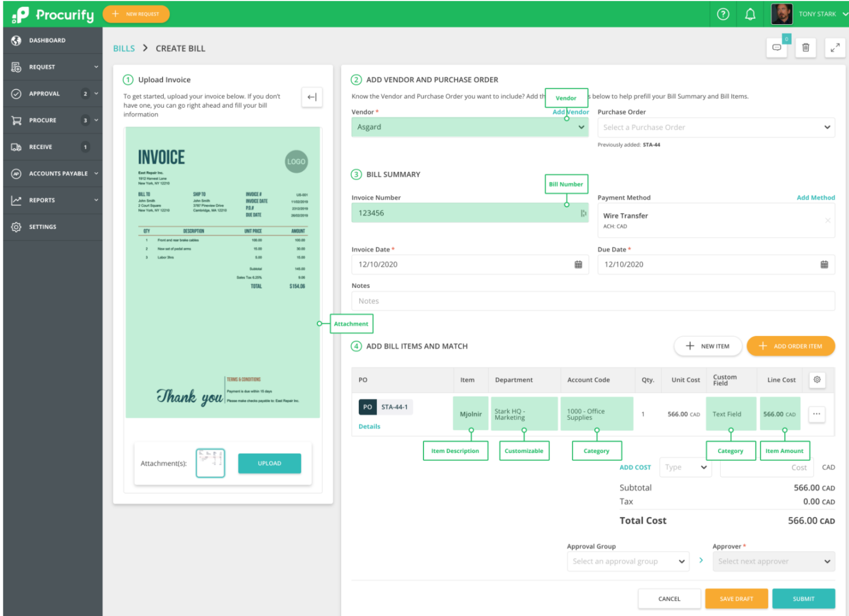Click the Add Vendor link
Viewport: 849px width, 616px height.
(570, 112)
